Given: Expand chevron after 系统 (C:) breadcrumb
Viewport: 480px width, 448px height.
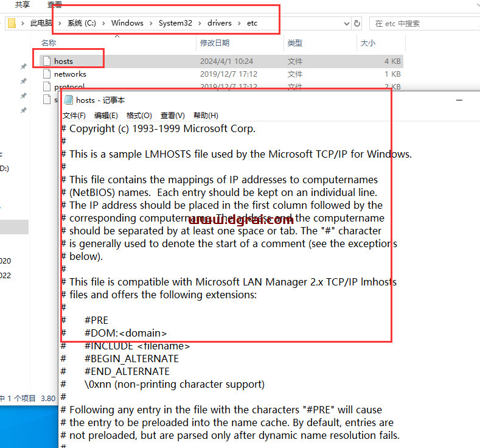Looking at the screenshot, I should click(104, 23).
